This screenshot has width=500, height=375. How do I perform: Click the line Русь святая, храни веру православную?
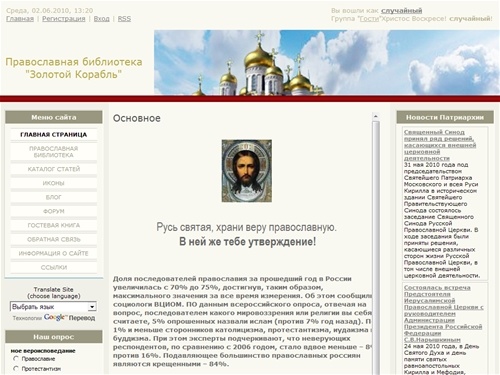coord(247,227)
